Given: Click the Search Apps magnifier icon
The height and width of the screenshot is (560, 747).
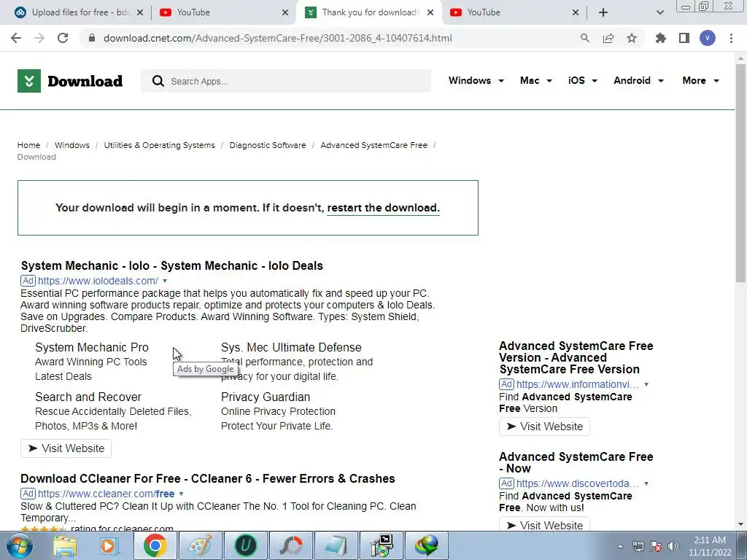Looking at the screenshot, I should [158, 81].
